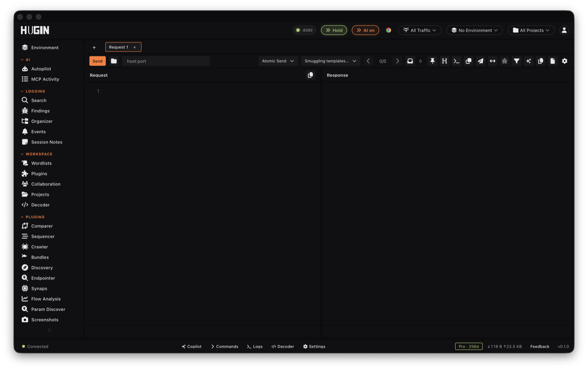Collapse the PLUGINS sidebar section
The width and height of the screenshot is (588, 370).
coord(33,217)
